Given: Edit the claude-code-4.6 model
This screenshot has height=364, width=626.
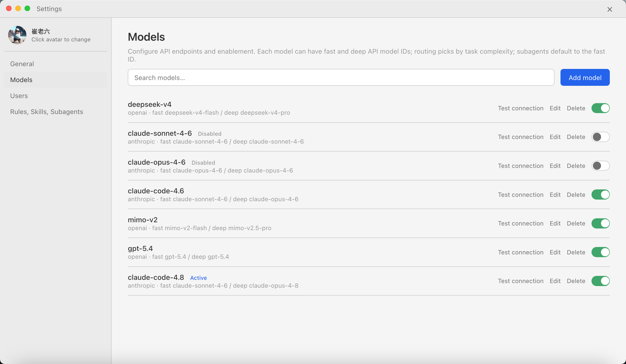Looking at the screenshot, I should 555,195.
